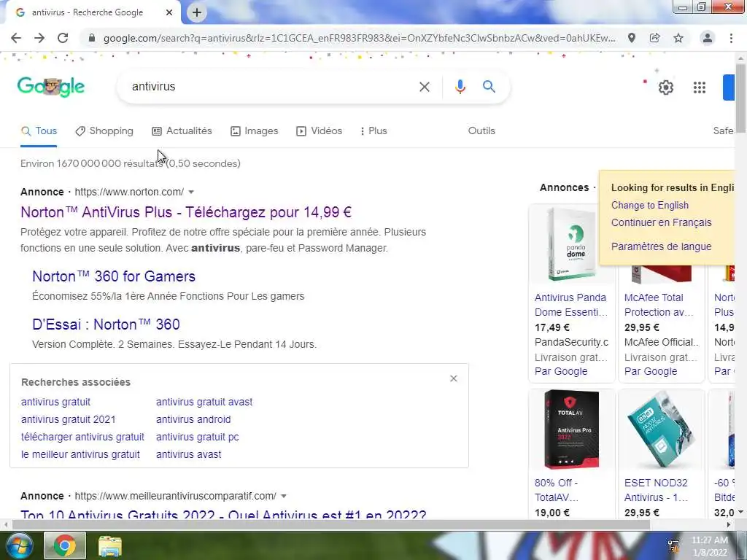Screen dimensions: 747x560
Task: Click related search antivirus gratuit avast
Action: point(204,402)
